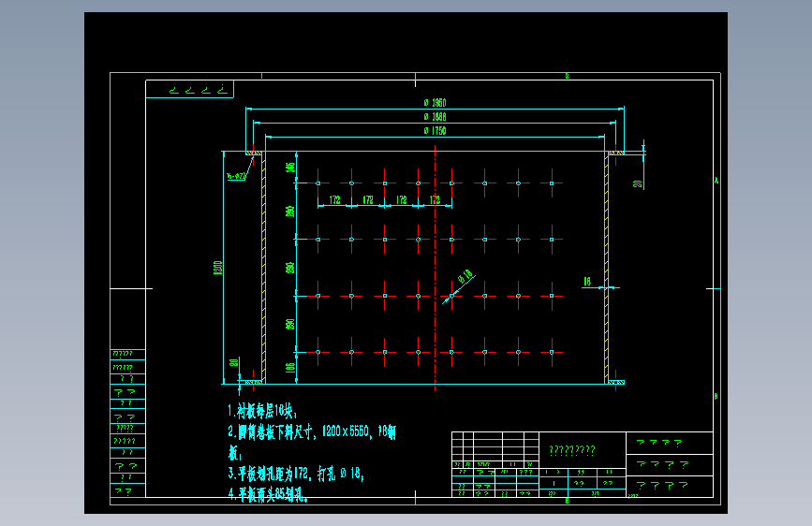This screenshot has height=526, width=812.
Task: Select note 3 about 172 hole spacing
Action: (296, 474)
